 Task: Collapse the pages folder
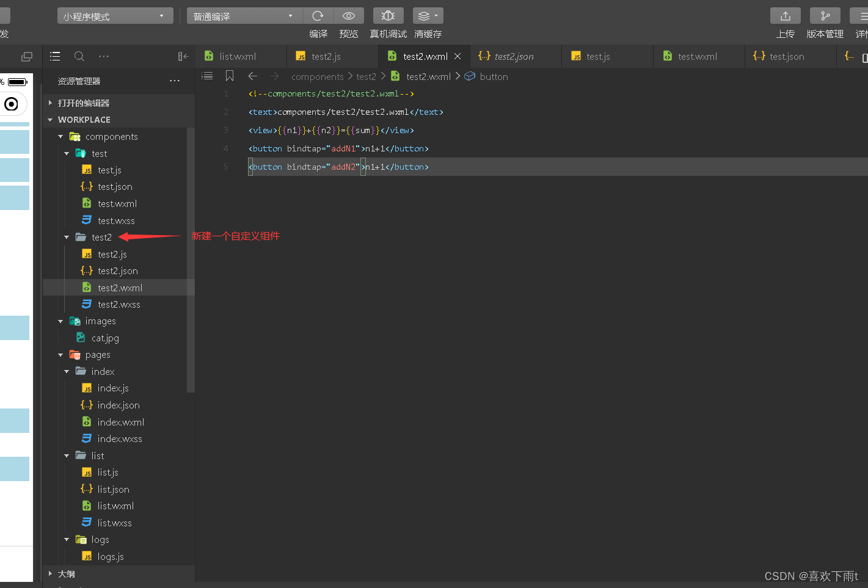pos(60,355)
